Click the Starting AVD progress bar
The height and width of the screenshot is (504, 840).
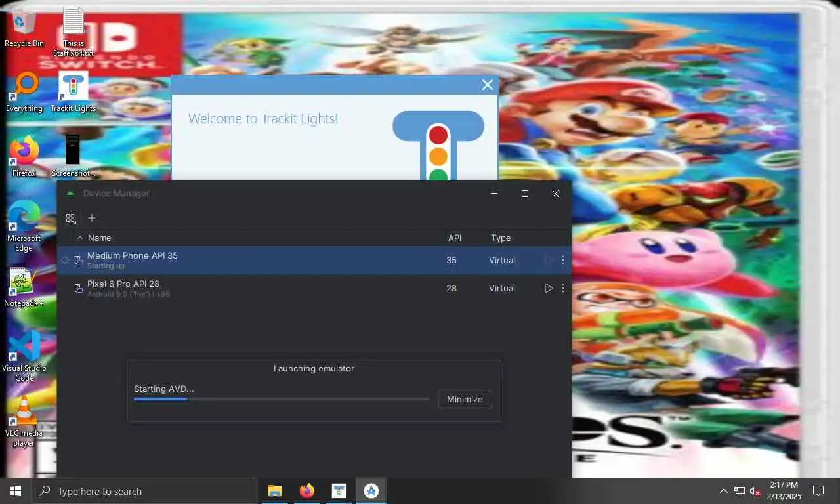click(282, 399)
